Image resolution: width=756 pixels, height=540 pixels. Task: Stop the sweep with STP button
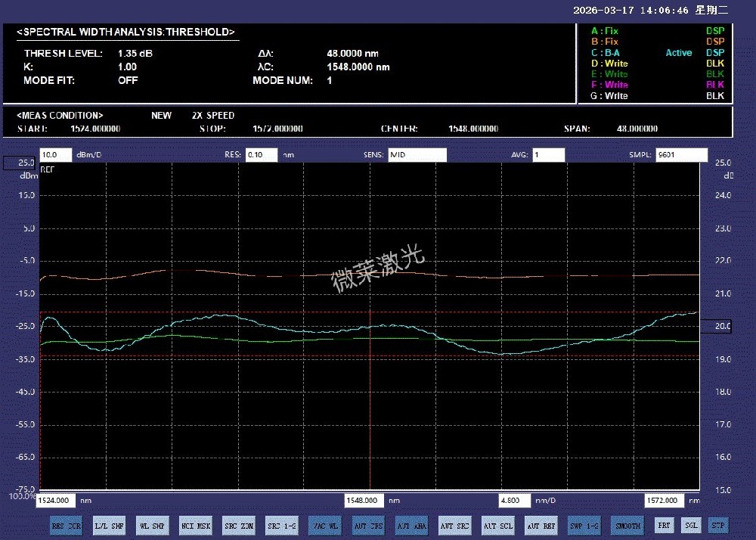(x=718, y=525)
